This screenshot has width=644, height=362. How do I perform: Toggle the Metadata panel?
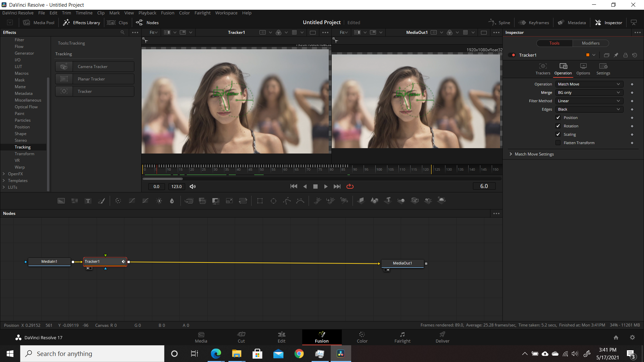pyautogui.click(x=572, y=22)
